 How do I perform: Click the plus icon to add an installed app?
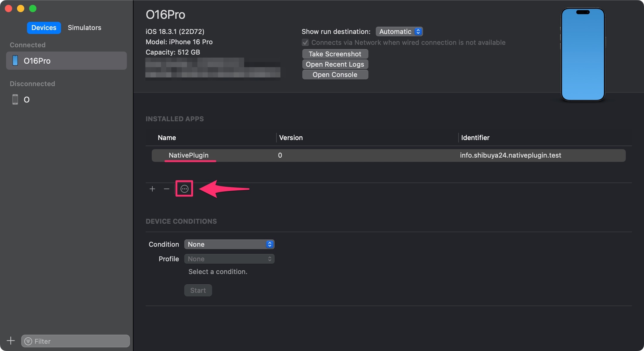point(152,189)
